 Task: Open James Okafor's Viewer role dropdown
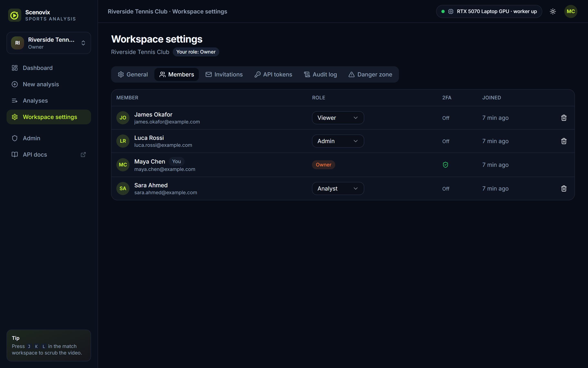pyautogui.click(x=338, y=118)
